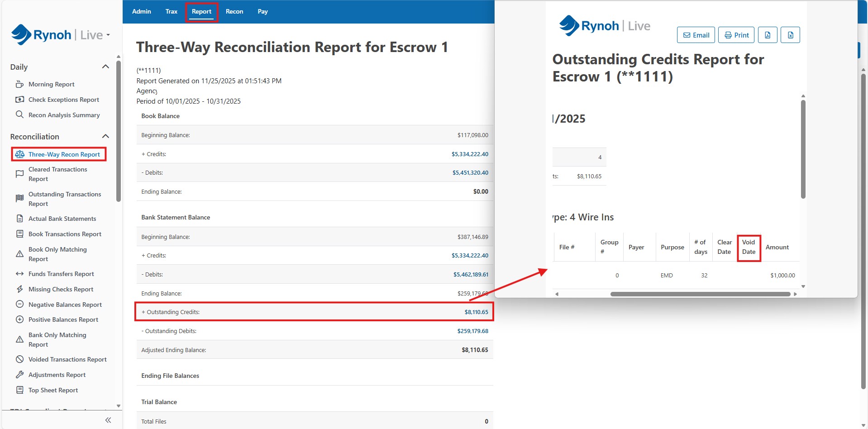
Task: Open the Live environment dropdown
Action: click(108, 35)
